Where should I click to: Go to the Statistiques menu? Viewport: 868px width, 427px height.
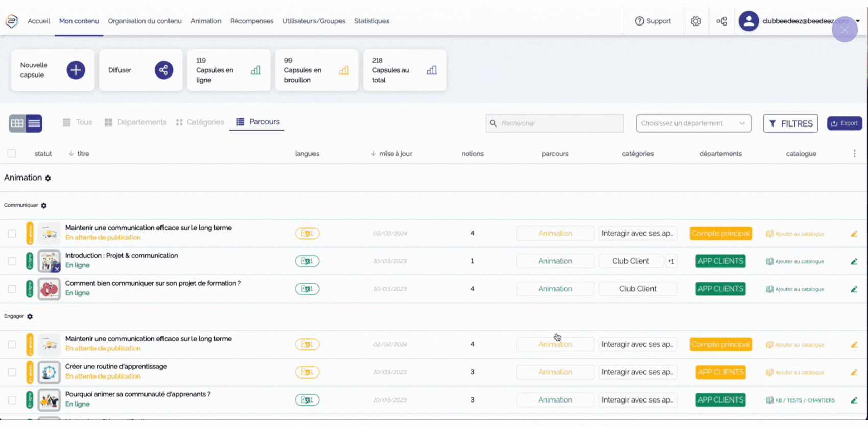(371, 21)
